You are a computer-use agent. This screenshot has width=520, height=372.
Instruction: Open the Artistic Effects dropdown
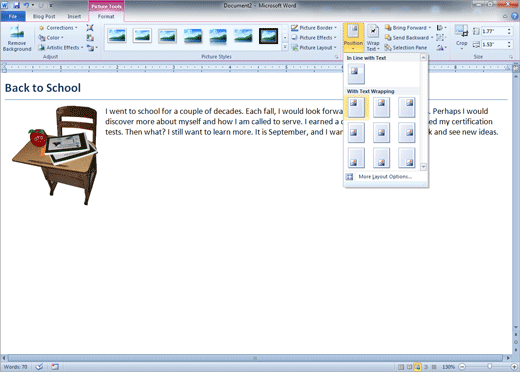click(61, 48)
